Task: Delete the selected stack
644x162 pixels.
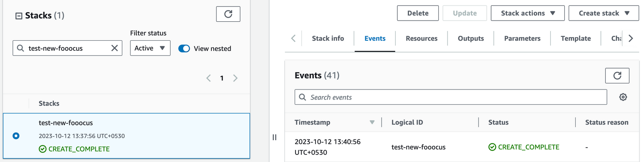Action: pyautogui.click(x=418, y=13)
